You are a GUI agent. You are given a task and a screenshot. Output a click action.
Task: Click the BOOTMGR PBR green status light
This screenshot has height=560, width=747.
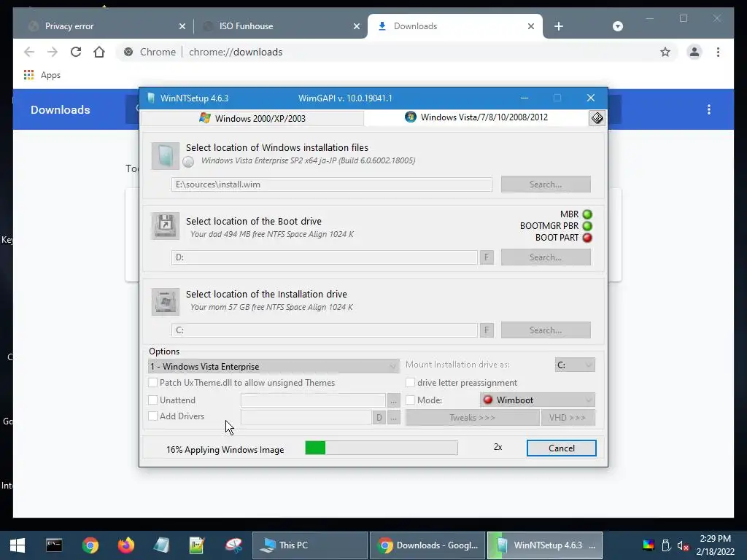587,226
